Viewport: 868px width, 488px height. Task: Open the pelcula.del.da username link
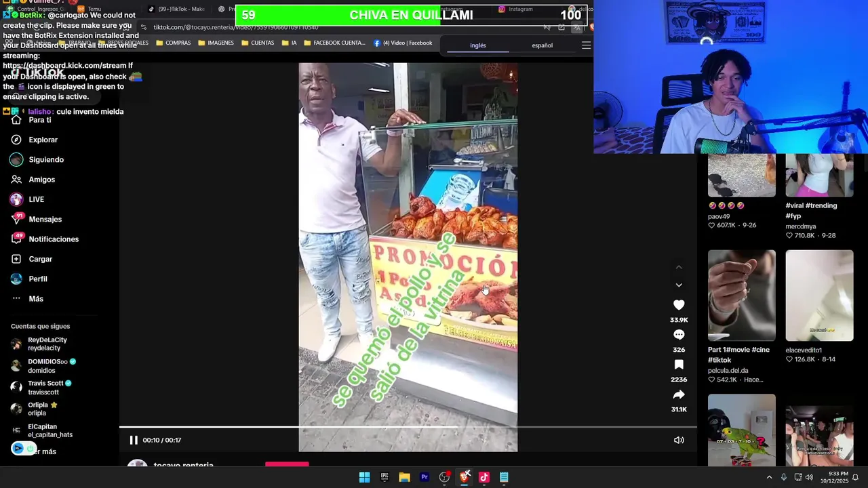pyautogui.click(x=728, y=371)
